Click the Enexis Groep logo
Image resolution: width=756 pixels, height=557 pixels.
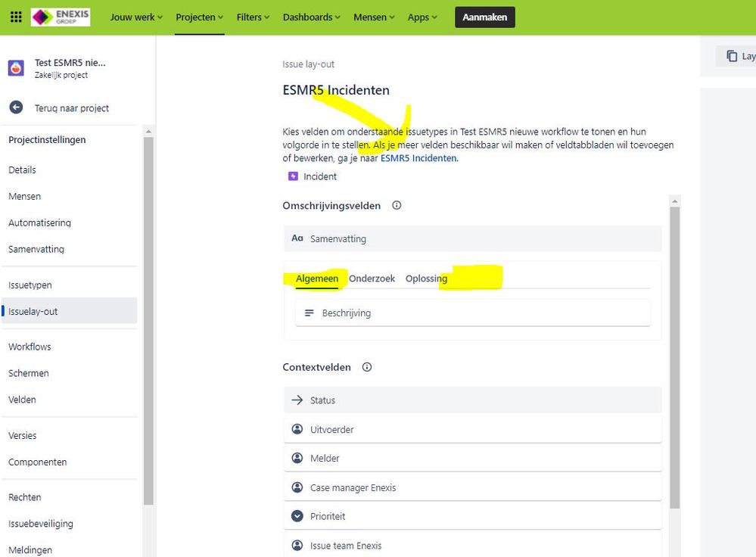click(x=61, y=17)
